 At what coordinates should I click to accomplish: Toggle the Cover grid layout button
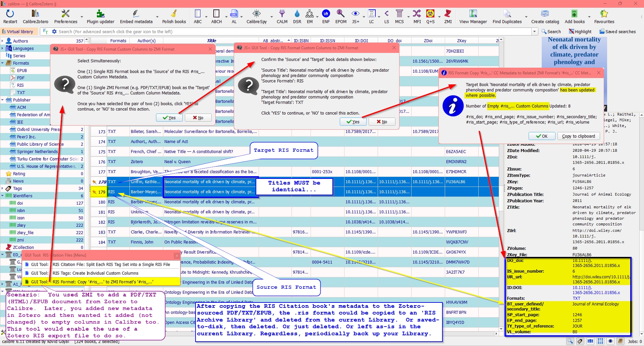(600, 341)
